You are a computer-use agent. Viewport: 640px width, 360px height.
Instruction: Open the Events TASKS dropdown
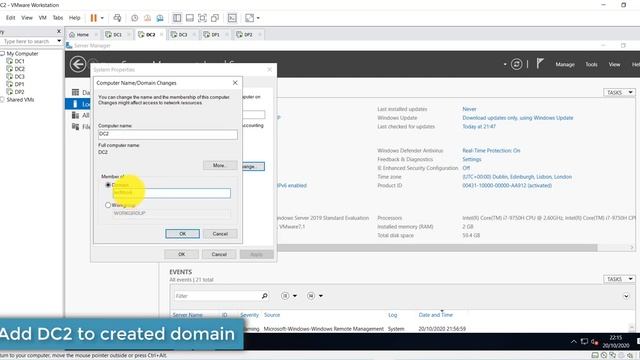[619, 279]
